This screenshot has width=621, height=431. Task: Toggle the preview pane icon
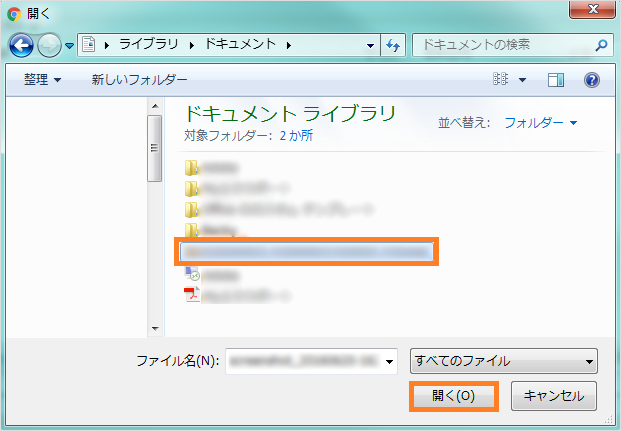coord(557,79)
